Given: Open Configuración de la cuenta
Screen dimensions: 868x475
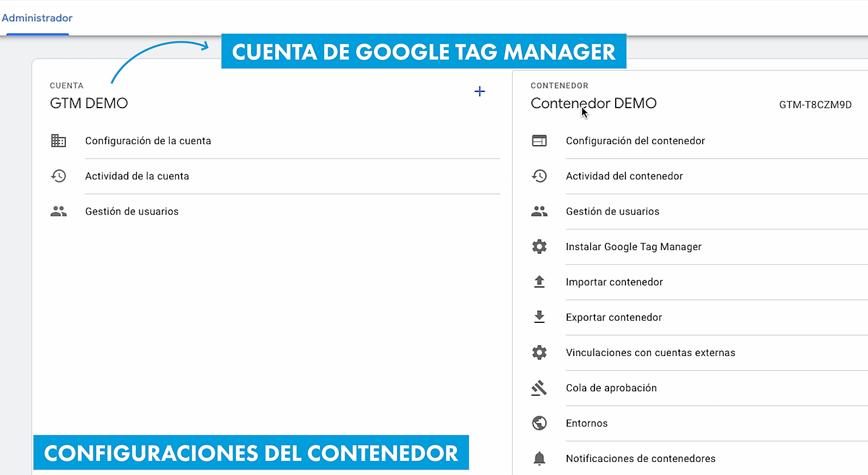Looking at the screenshot, I should pos(148,141).
